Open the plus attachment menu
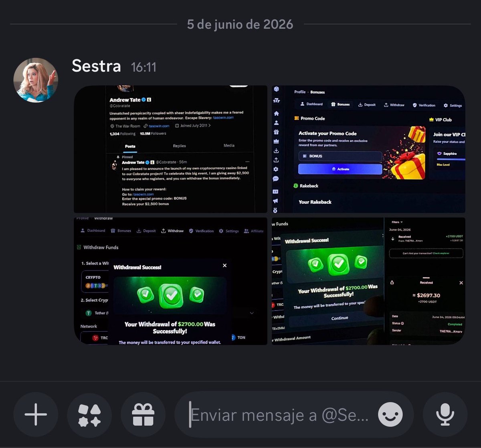 point(36,414)
